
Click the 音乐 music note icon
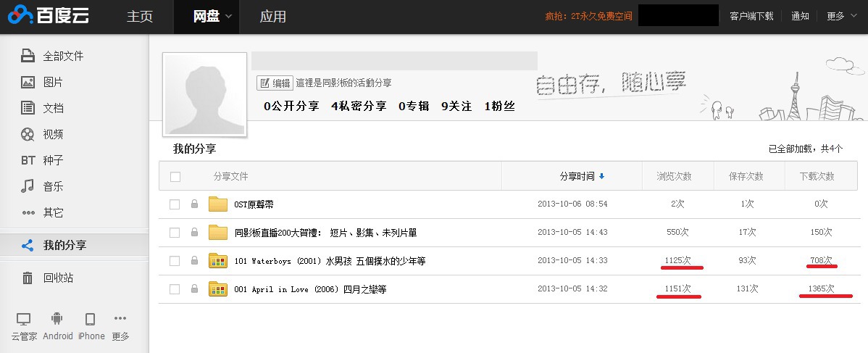pyautogui.click(x=27, y=186)
